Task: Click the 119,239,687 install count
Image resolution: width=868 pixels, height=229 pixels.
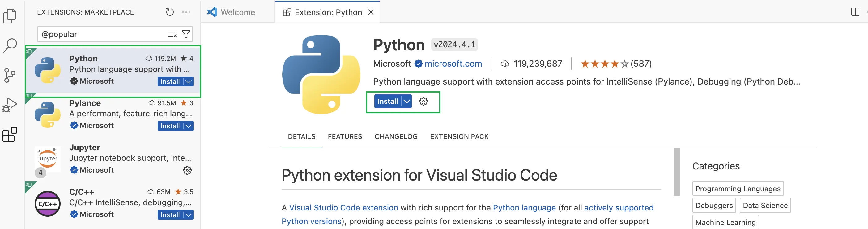Action: click(538, 64)
